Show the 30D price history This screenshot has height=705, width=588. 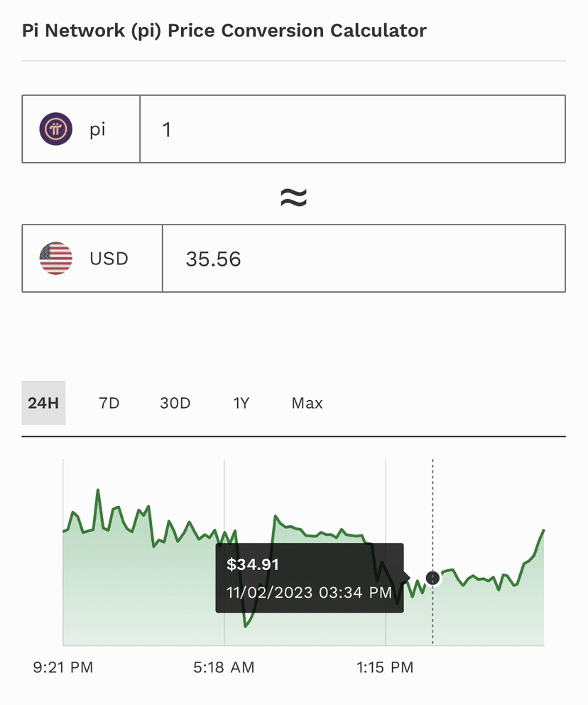click(x=175, y=403)
